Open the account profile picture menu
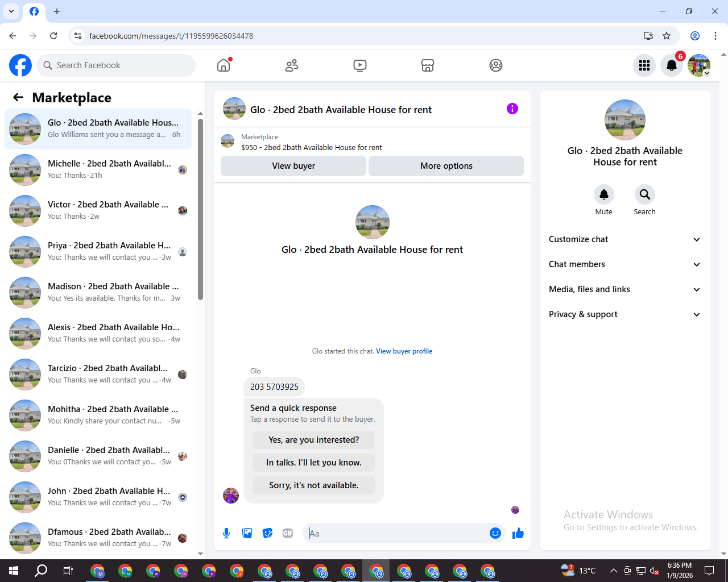The image size is (728, 582). 699,65
